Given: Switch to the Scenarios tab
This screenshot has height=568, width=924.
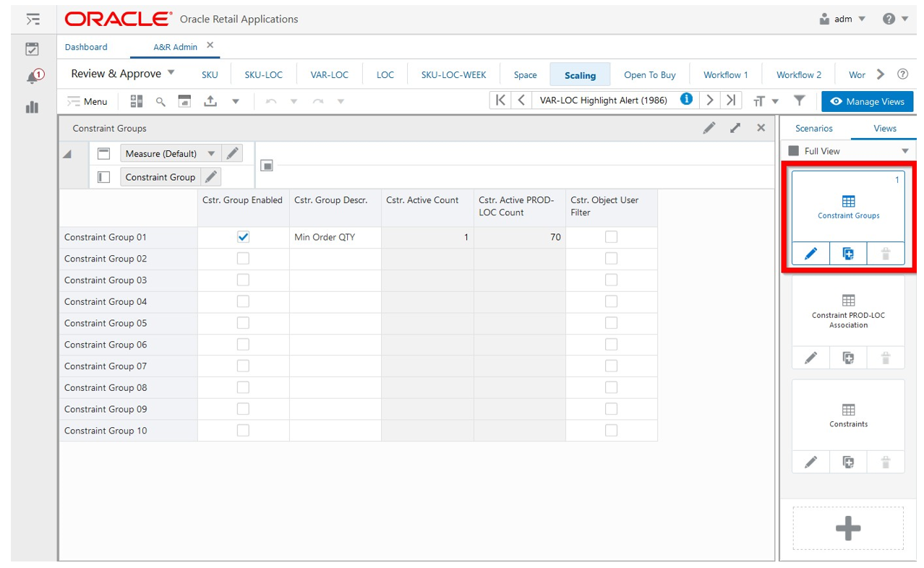Looking at the screenshot, I should [814, 128].
